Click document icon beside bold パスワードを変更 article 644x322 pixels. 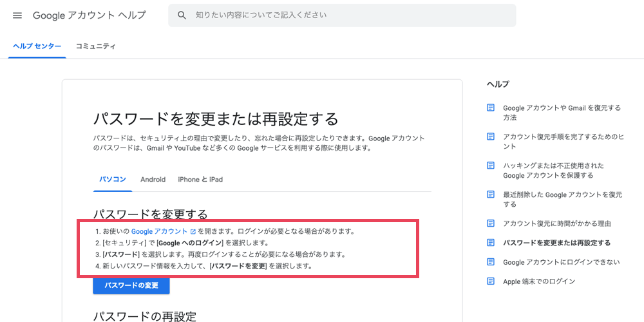pyautogui.click(x=490, y=242)
